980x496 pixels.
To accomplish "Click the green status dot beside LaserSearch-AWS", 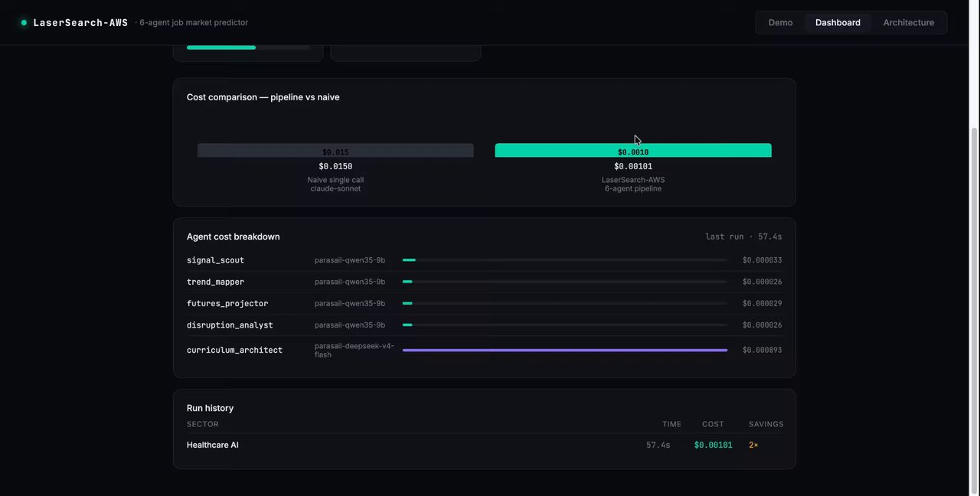I will (24, 23).
